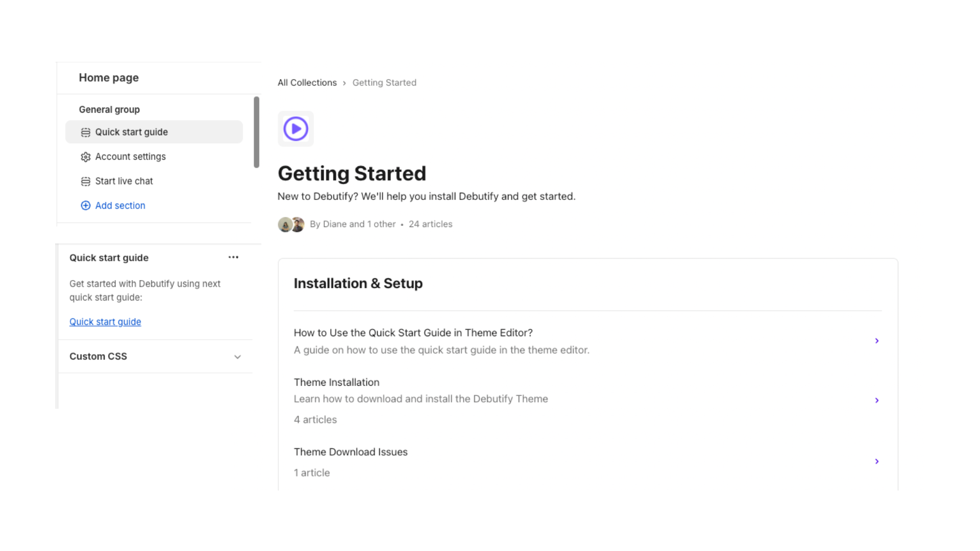
Task: Click the sidebar sections scrollbar
Action: click(256, 132)
